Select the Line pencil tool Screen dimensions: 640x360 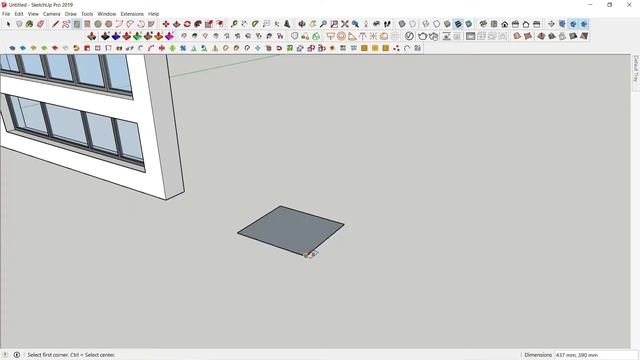56,24
